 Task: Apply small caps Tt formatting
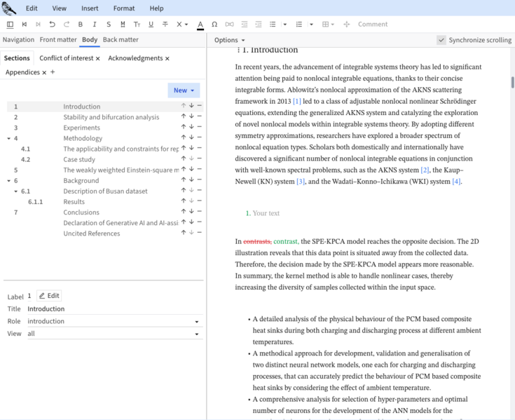click(137, 25)
